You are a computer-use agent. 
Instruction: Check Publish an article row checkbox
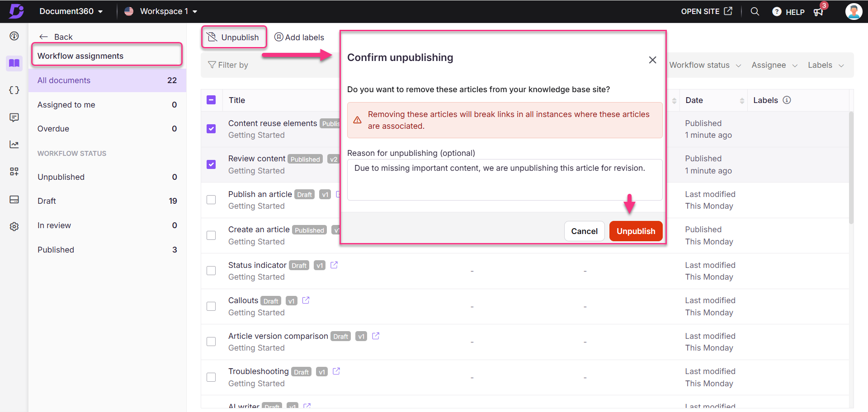211,200
